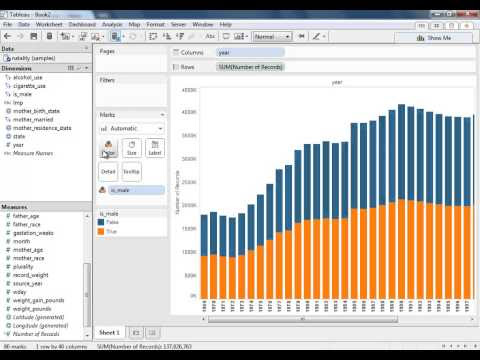Open the Map menu
Image resolution: width=480 pixels, height=360 pixels.
pos(134,24)
